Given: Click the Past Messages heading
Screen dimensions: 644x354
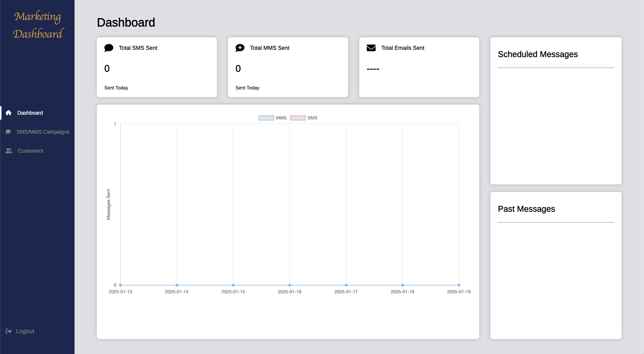Looking at the screenshot, I should [x=526, y=209].
